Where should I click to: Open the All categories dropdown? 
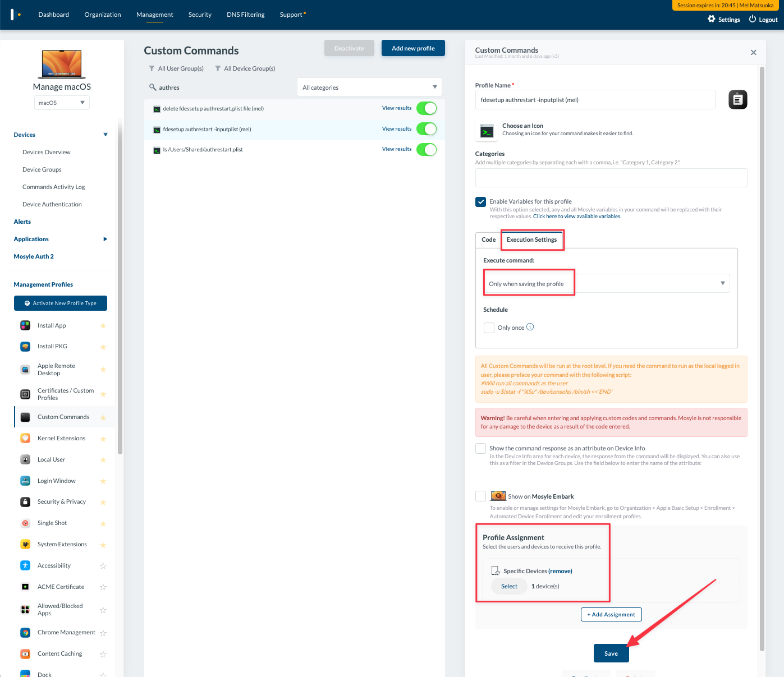coord(369,87)
